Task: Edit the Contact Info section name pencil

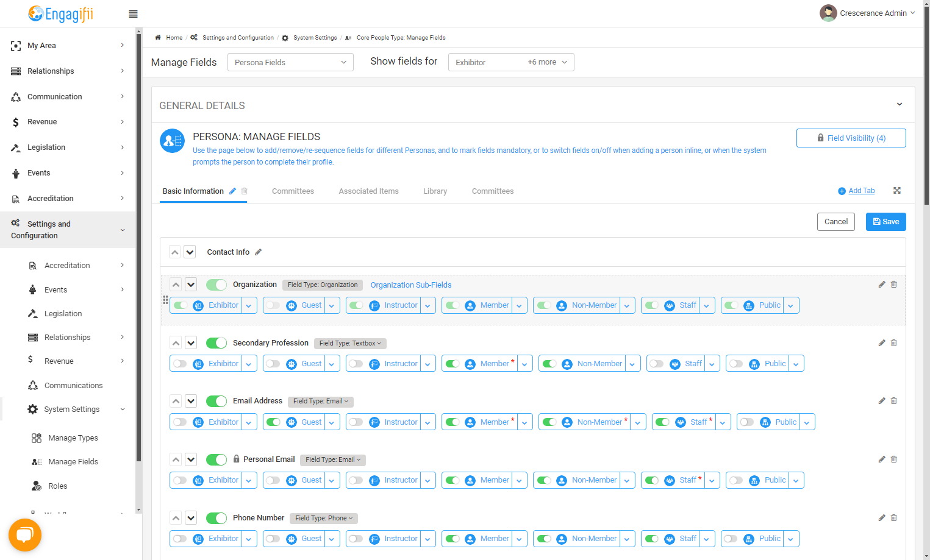Action: click(258, 252)
